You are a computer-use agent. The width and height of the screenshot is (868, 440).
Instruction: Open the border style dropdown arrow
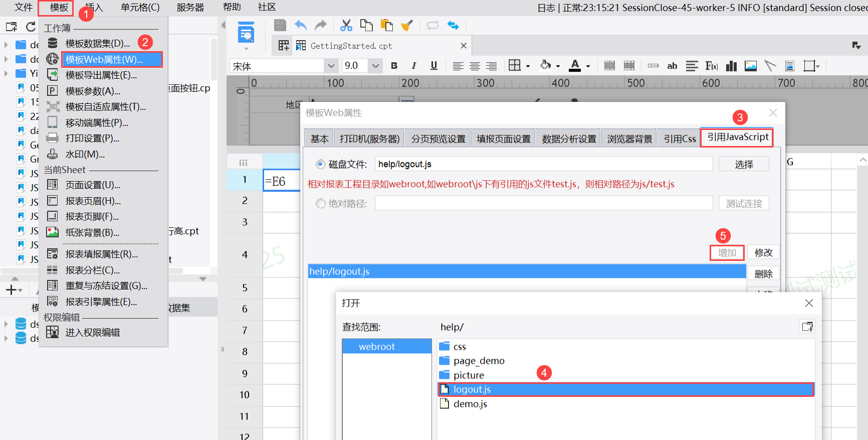pyautogui.click(x=528, y=66)
